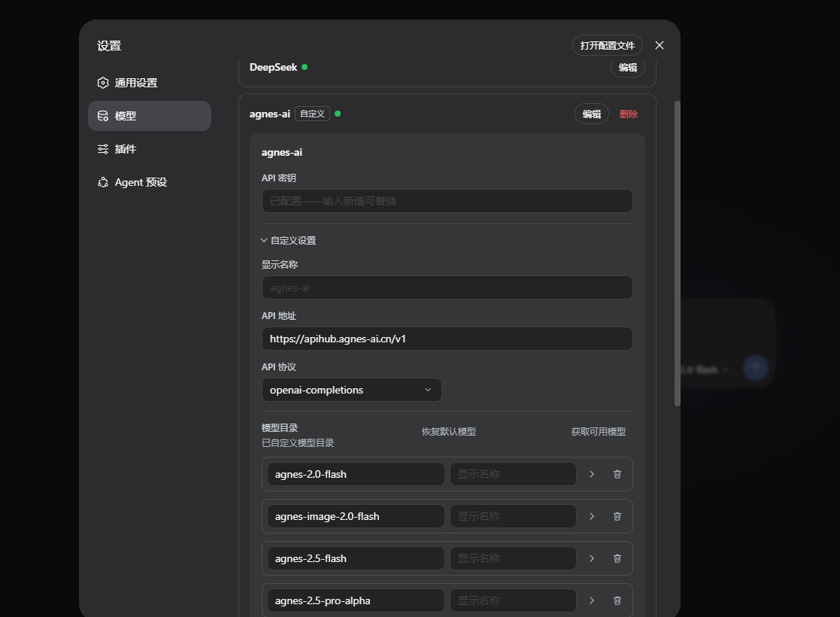The width and height of the screenshot is (840, 617).
Task: Click the agnes-2.0-flash model ID field
Action: (356, 474)
